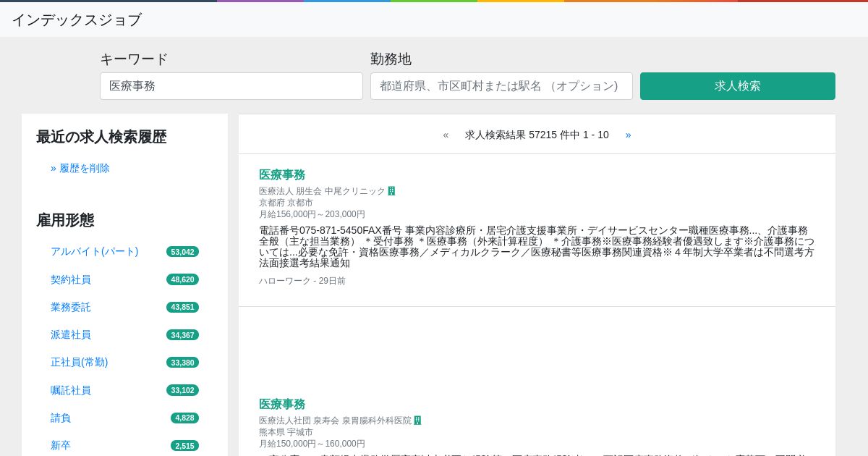This screenshot has height=456, width=868.
Task: Open the インデックスジョブ home link
Action: pyautogui.click(x=77, y=20)
